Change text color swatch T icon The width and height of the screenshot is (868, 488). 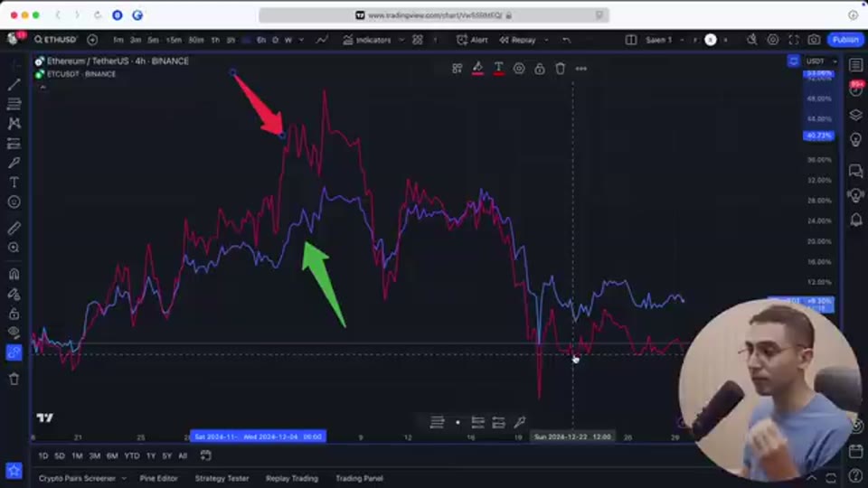(x=498, y=69)
